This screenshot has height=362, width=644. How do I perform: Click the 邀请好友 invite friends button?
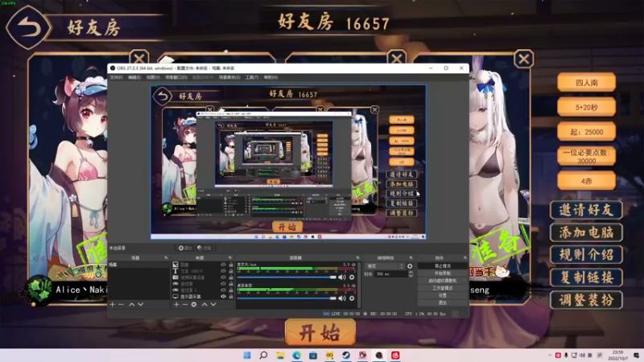pos(586,210)
